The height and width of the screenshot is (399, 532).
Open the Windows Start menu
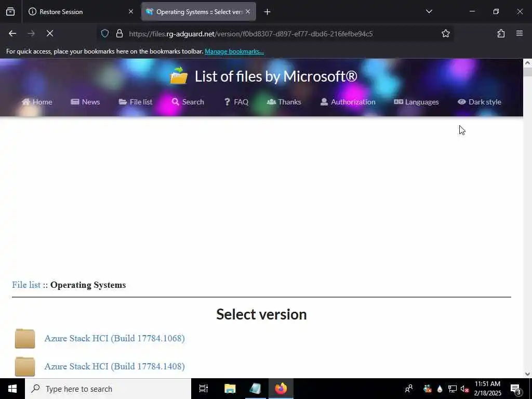point(12,389)
